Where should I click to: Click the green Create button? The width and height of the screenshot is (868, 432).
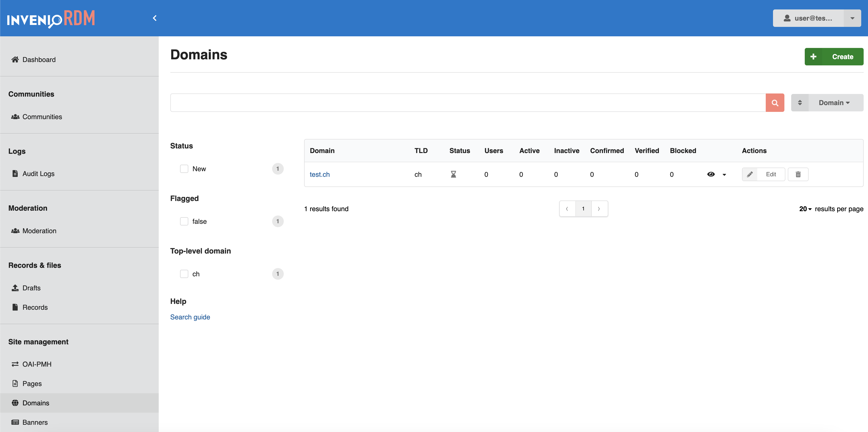(834, 57)
